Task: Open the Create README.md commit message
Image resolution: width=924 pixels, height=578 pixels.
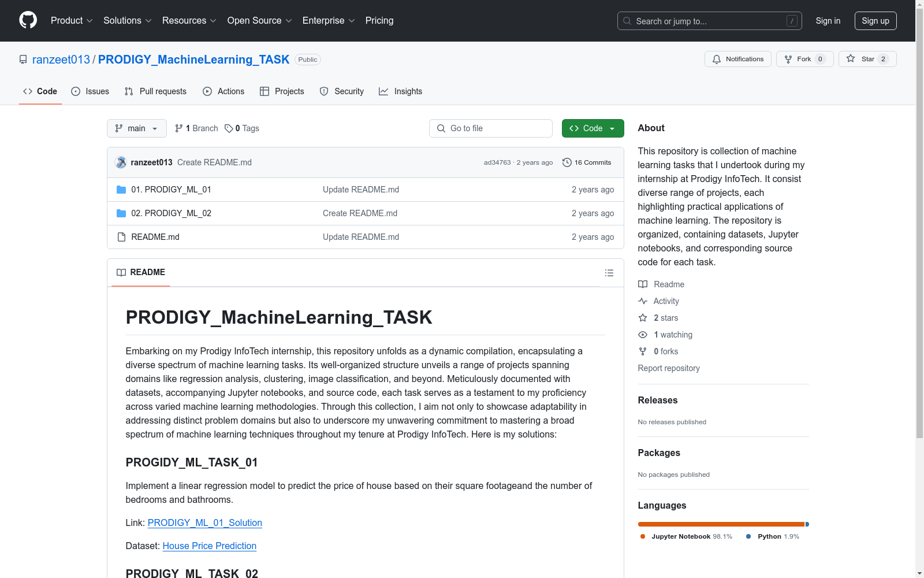Action: click(214, 162)
